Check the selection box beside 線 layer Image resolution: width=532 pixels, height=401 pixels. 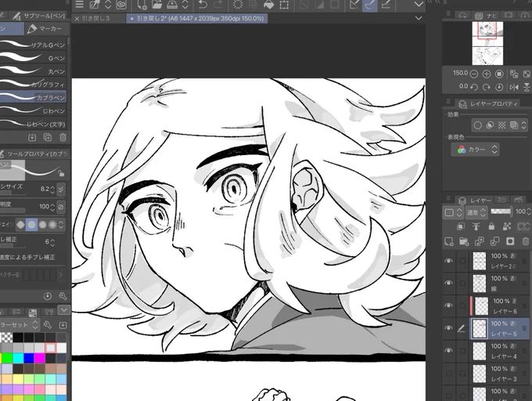(462, 283)
